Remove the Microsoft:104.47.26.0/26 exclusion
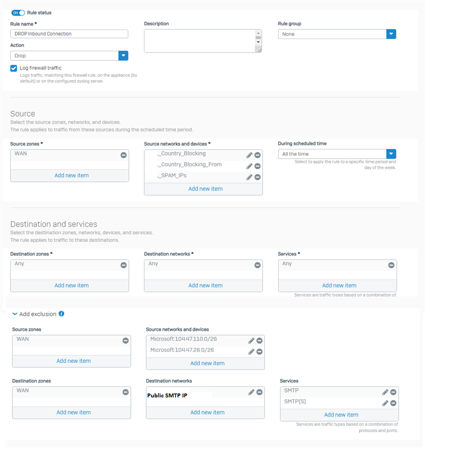 260,352
